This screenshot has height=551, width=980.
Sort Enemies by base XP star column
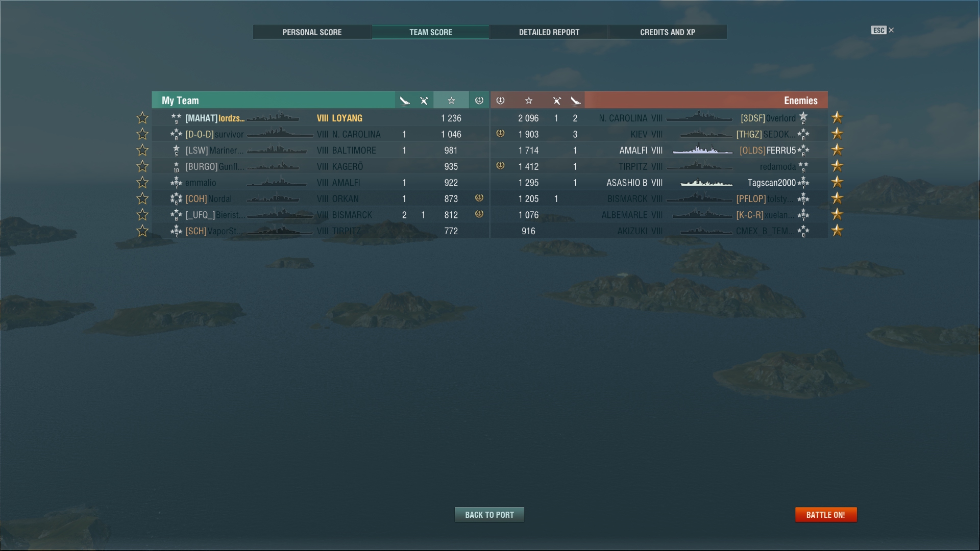529,101
